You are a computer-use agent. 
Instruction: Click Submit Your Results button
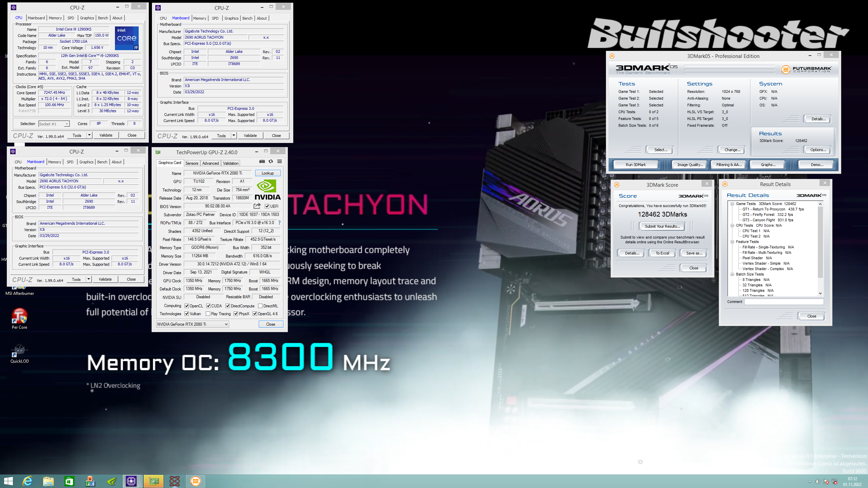(662, 226)
